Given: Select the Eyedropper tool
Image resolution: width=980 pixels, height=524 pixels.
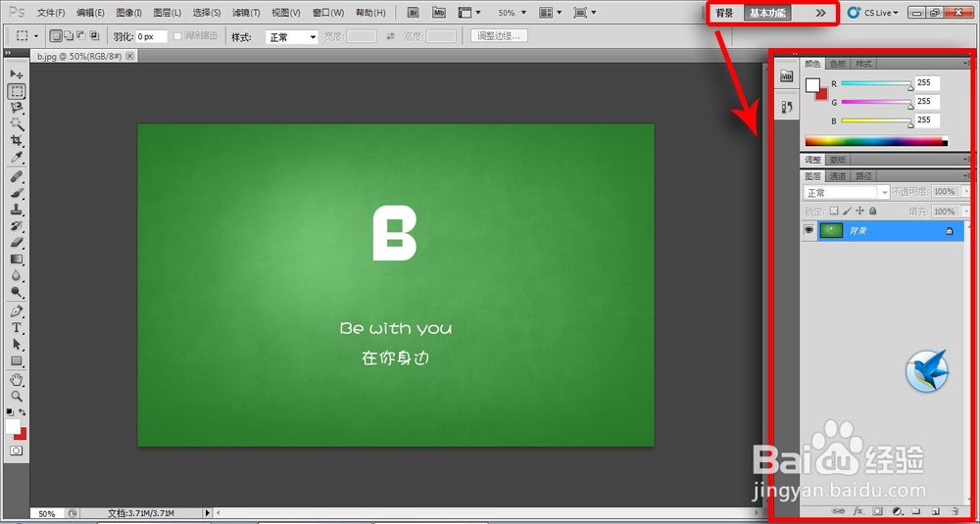Looking at the screenshot, I should click(17, 156).
